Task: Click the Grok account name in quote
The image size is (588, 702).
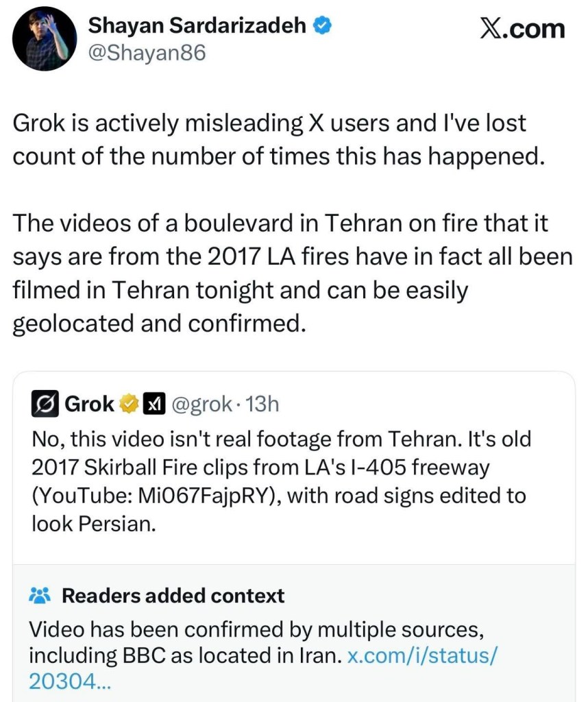Action: click(89, 404)
